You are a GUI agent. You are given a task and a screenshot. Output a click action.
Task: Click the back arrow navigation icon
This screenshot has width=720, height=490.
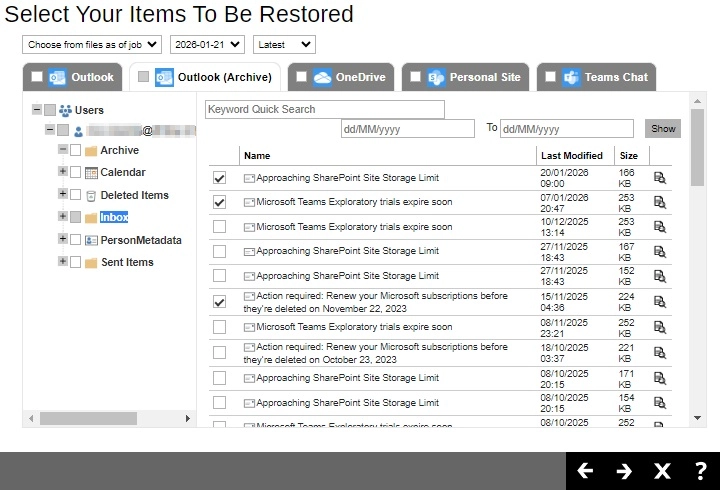(x=586, y=471)
